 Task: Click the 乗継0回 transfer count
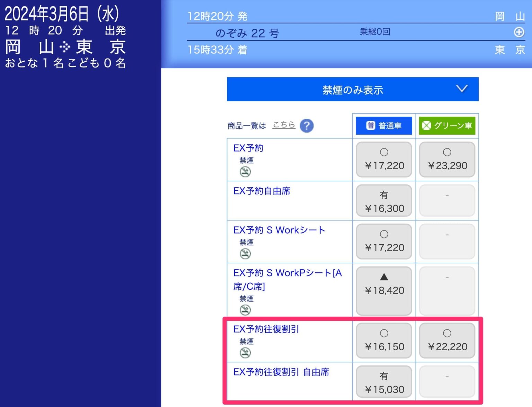375,32
